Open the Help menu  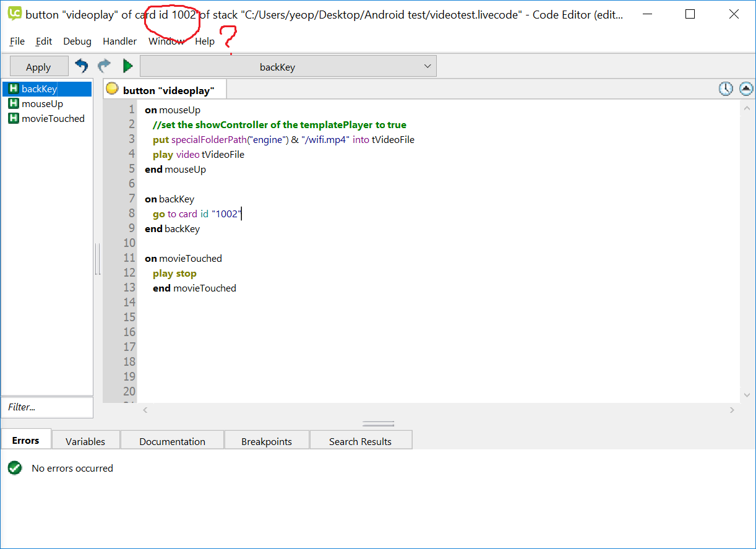coord(205,41)
